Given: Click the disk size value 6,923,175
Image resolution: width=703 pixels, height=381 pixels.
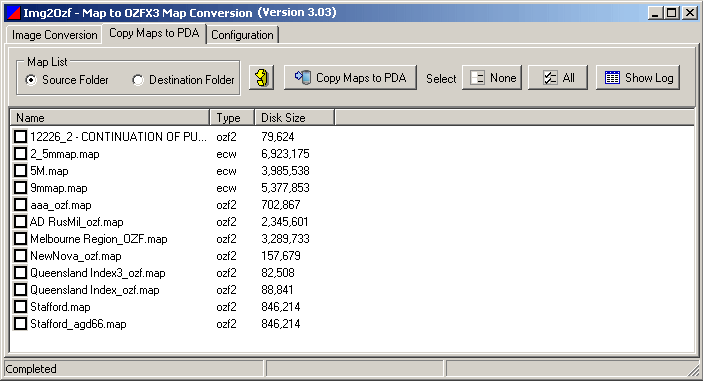Looking at the screenshot, I should point(285,154).
